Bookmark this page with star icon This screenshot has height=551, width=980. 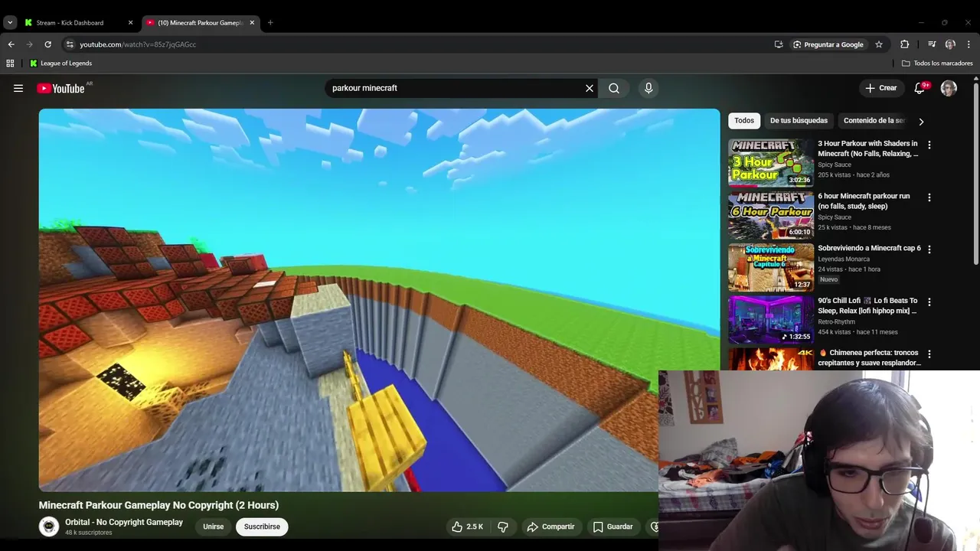(879, 44)
